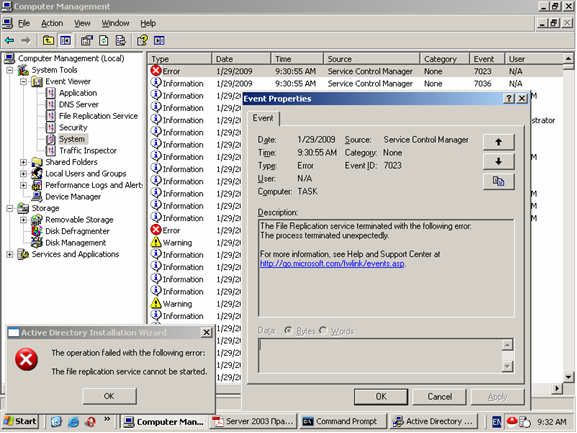Screen dimensions: 577x433
Task: Click OK in Event Properties dialog
Action: [x=381, y=397]
